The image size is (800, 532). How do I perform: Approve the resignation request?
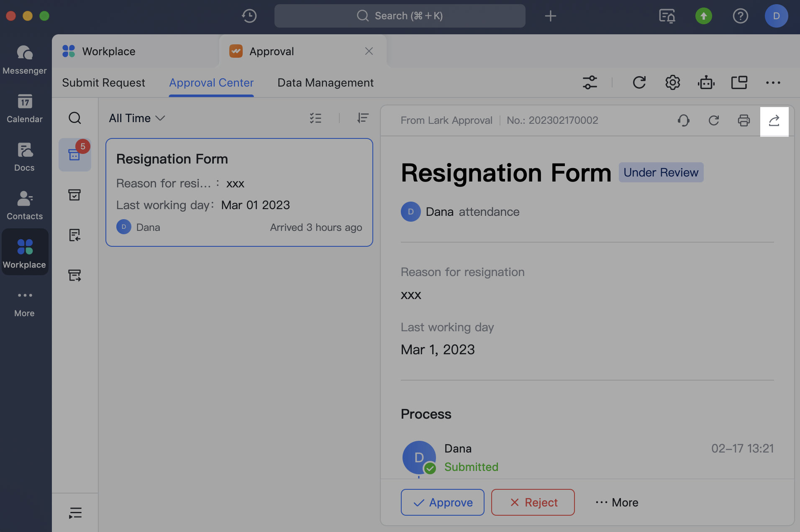[x=442, y=502]
